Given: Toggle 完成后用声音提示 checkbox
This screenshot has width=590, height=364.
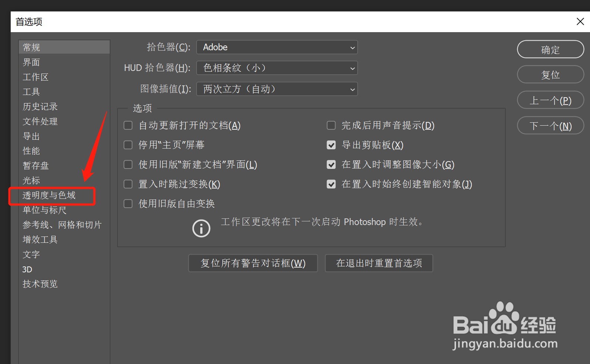Looking at the screenshot, I should pos(331,126).
